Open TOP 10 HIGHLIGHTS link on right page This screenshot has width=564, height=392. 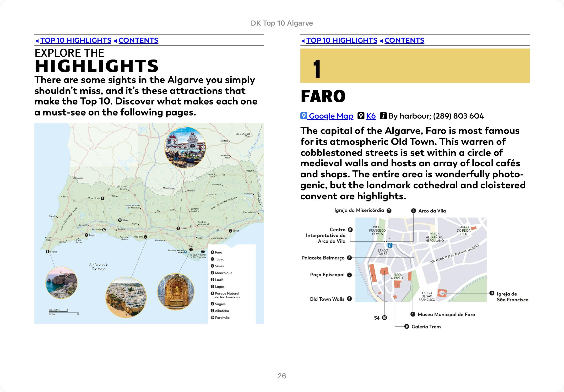pos(342,40)
